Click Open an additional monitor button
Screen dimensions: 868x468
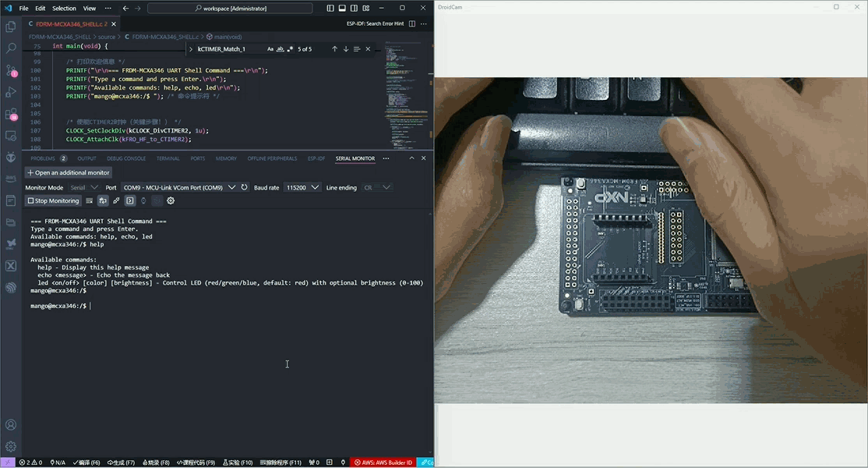(69, 172)
